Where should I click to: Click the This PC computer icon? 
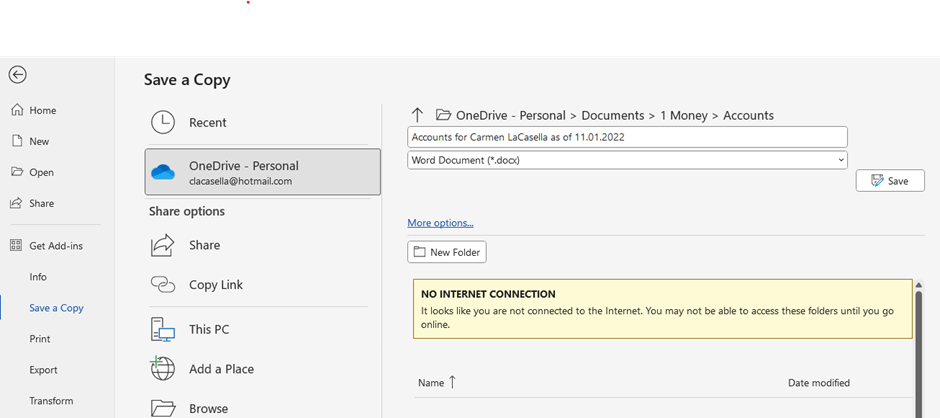tap(162, 329)
